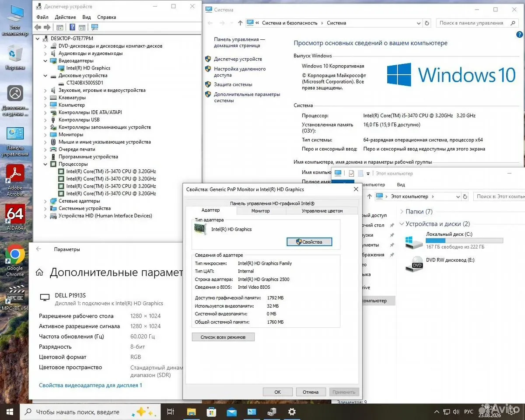
Task: Open the Справка menu in Device Manager
Action: [107, 17]
